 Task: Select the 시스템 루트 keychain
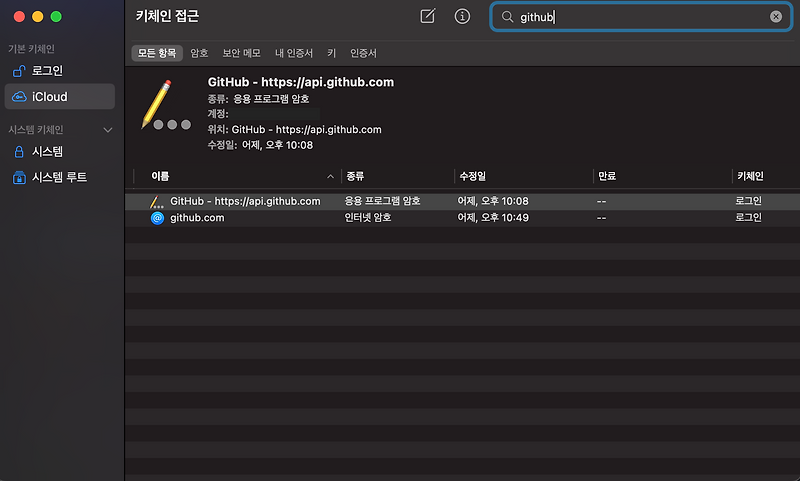point(60,177)
